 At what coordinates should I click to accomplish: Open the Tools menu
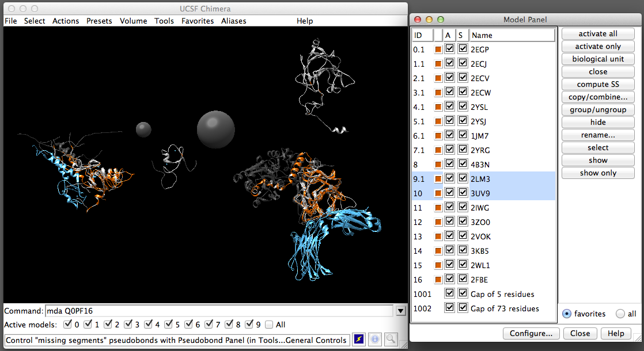pos(164,21)
